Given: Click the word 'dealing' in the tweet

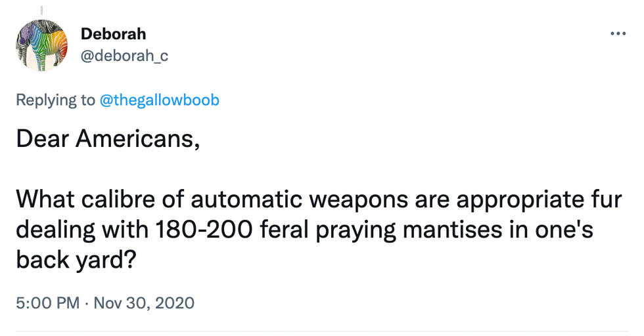Looking at the screenshot, I should click(x=51, y=230).
